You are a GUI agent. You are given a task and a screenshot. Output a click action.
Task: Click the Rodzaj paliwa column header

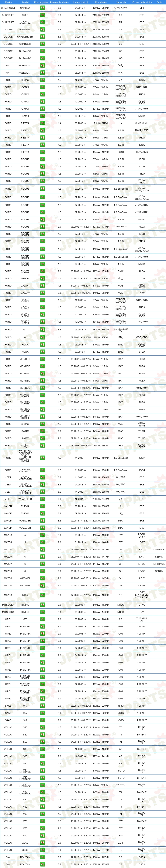coord(41,2)
